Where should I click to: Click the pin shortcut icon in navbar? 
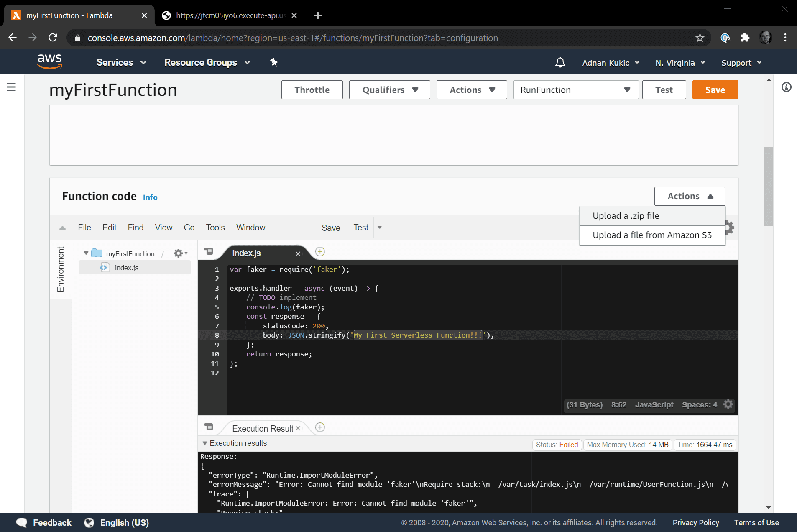click(274, 62)
